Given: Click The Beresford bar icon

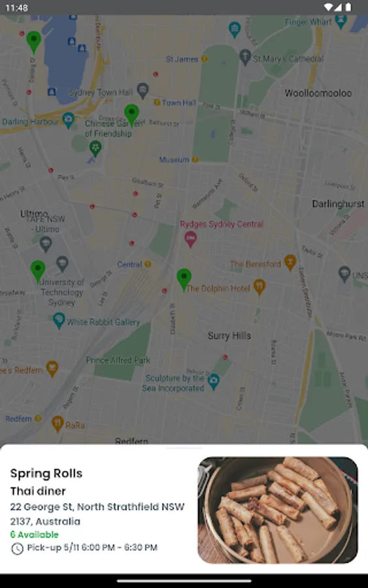Looking at the screenshot, I should pos(290,263).
